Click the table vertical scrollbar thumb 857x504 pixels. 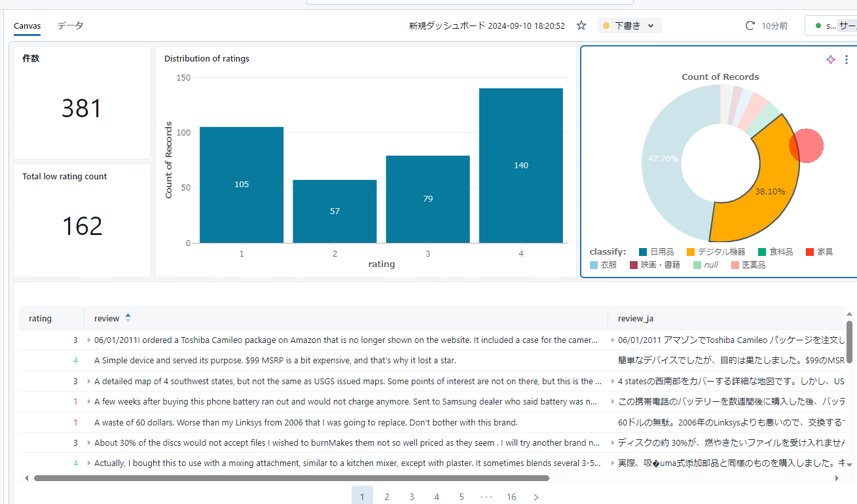(x=850, y=341)
